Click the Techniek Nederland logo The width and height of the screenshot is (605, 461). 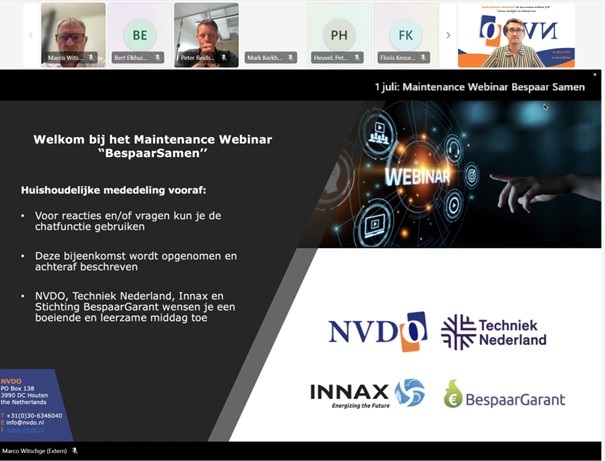tap(493, 332)
